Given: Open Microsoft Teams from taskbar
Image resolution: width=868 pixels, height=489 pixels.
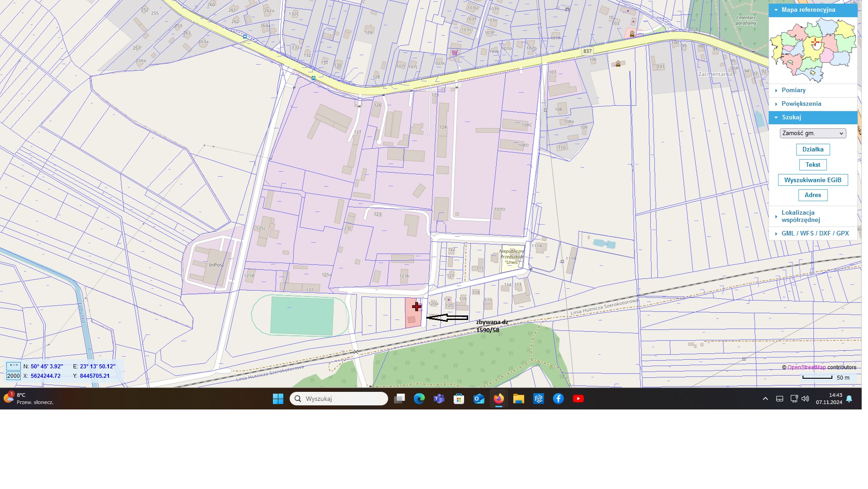Looking at the screenshot, I should pyautogui.click(x=439, y=399).
